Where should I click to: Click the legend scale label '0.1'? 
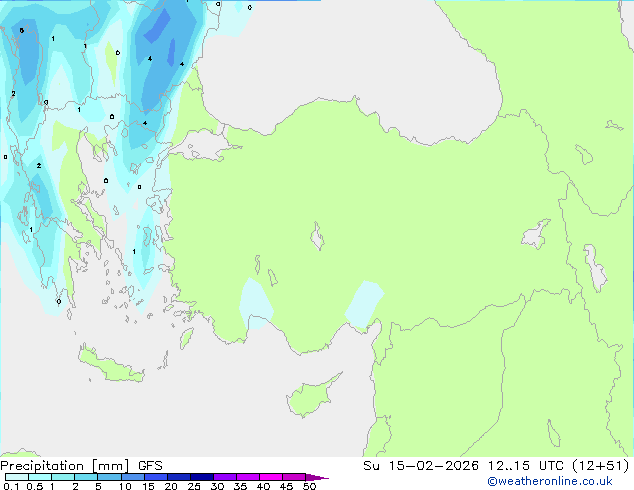[11, 486]
